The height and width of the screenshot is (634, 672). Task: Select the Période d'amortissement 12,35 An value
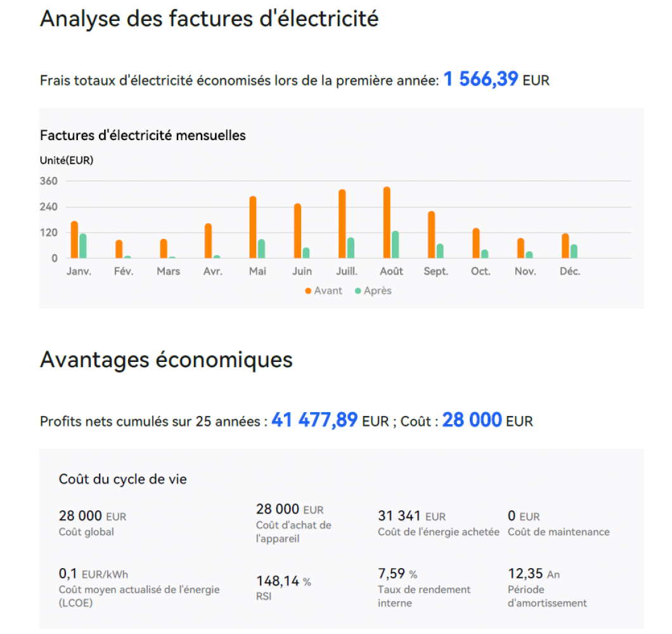click(x=534, y=574)
